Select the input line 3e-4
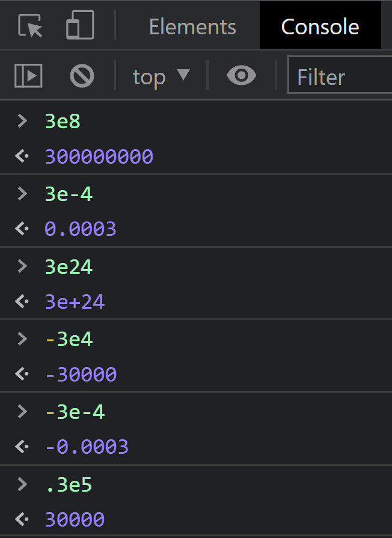 point(69,194)
